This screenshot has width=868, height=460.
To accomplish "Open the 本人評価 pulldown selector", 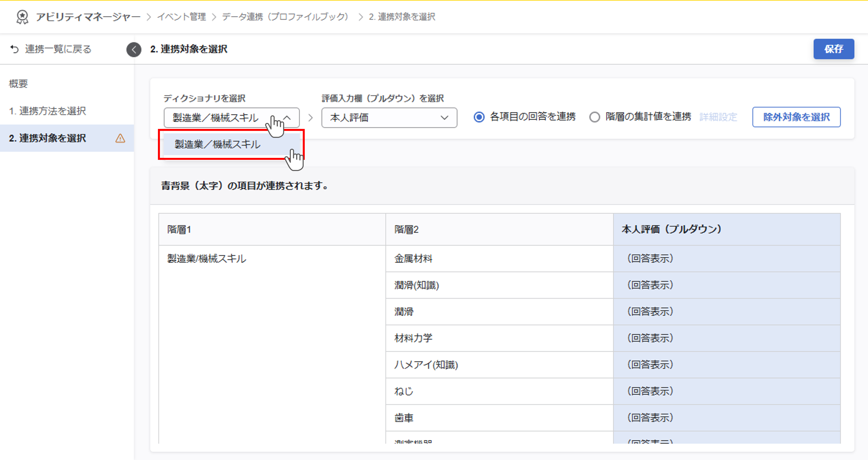I will pyautogui.click(x=389, y=118).
